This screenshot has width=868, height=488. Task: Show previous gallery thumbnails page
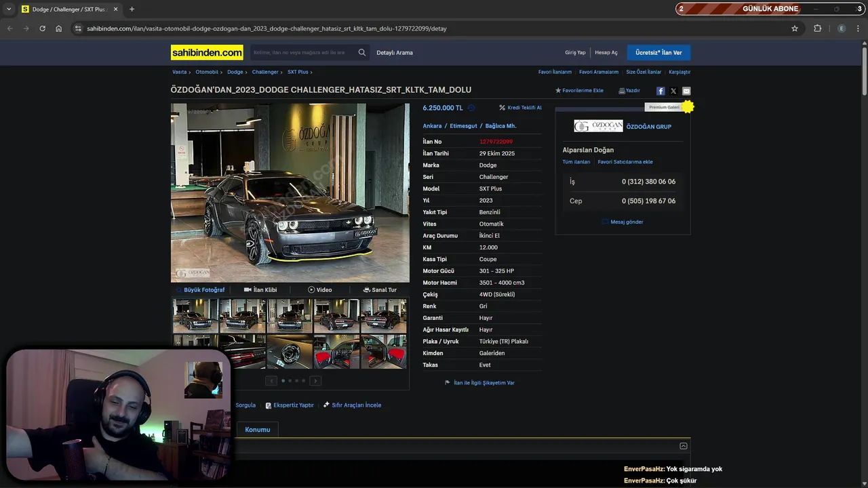[x=271, y=381]
